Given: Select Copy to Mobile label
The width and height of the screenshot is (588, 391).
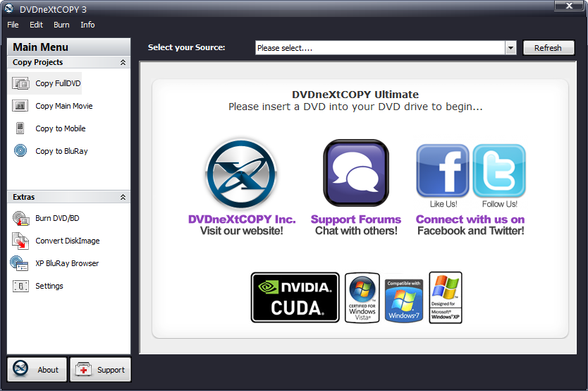Looking at the screenshot, I should 61,128.
